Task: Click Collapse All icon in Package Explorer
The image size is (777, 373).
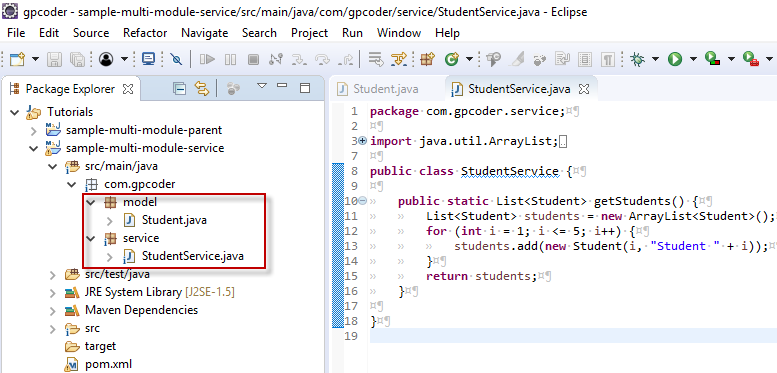Action: pos(179,89)
